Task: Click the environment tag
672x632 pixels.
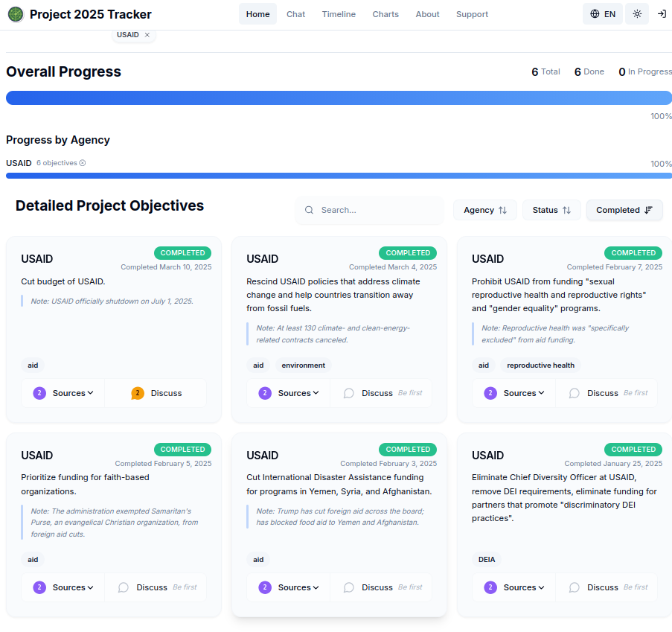Action: pos(303,366)
